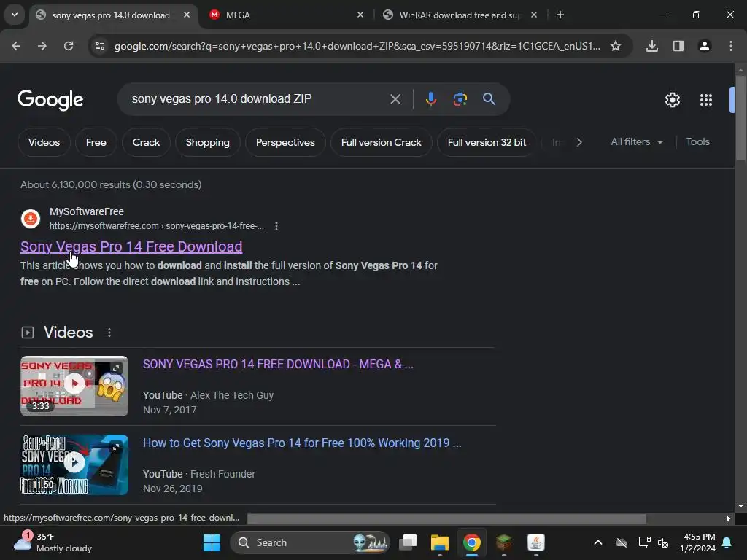Clear the search box with X
This screenshot has width=747, height=560.
pyautogui.click(x=395, y=99)
